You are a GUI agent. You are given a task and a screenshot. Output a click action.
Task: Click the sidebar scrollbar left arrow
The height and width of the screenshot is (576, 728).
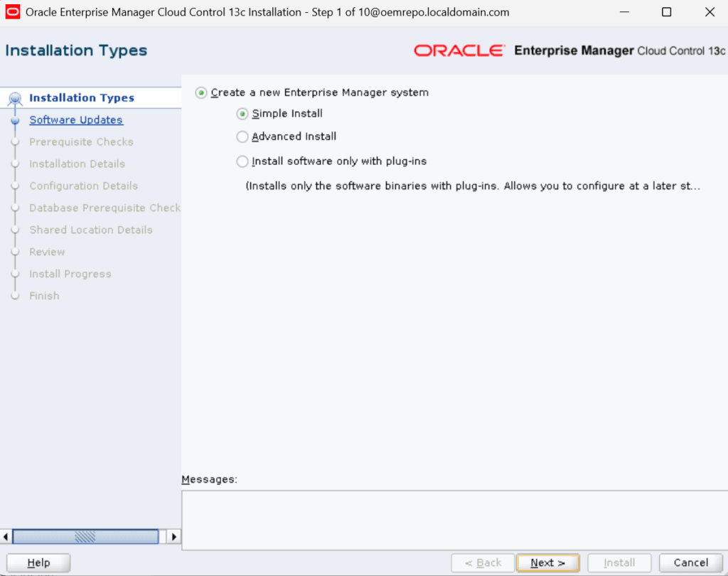click(x=6, y=536)
